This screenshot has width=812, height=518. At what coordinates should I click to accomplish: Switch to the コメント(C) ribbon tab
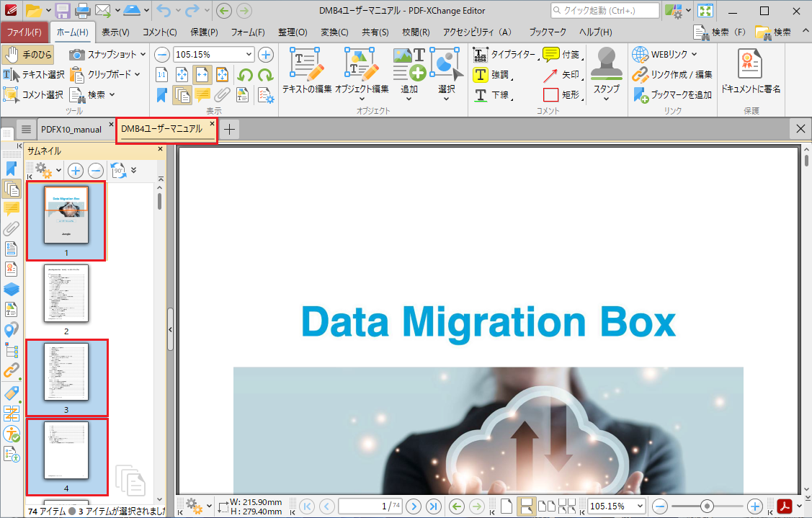[159, 32]
